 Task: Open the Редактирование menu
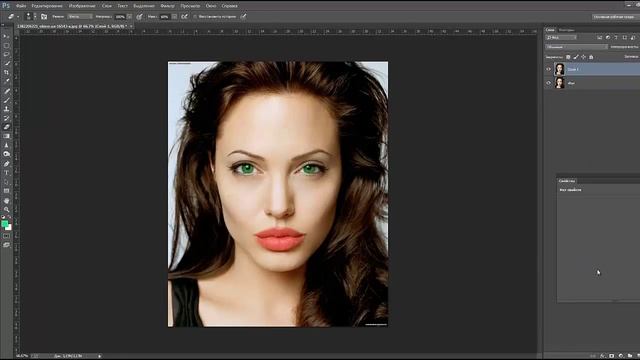coord(47,6)
